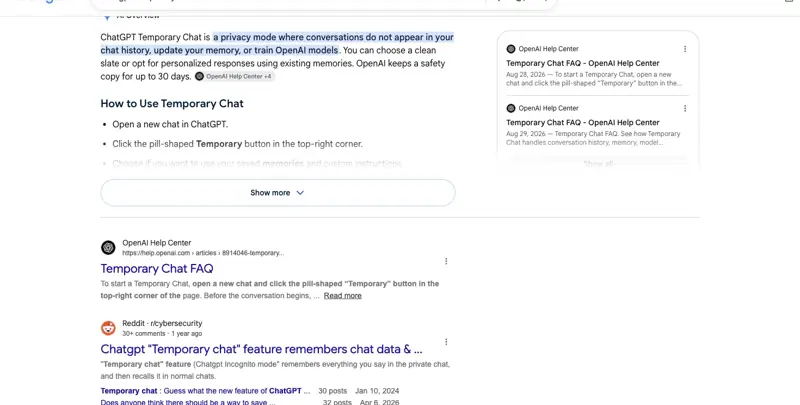Click Read more in Temporary Chat FAQ snippet
The width and height of the screenshot is (800, 405).
(342, 295)
